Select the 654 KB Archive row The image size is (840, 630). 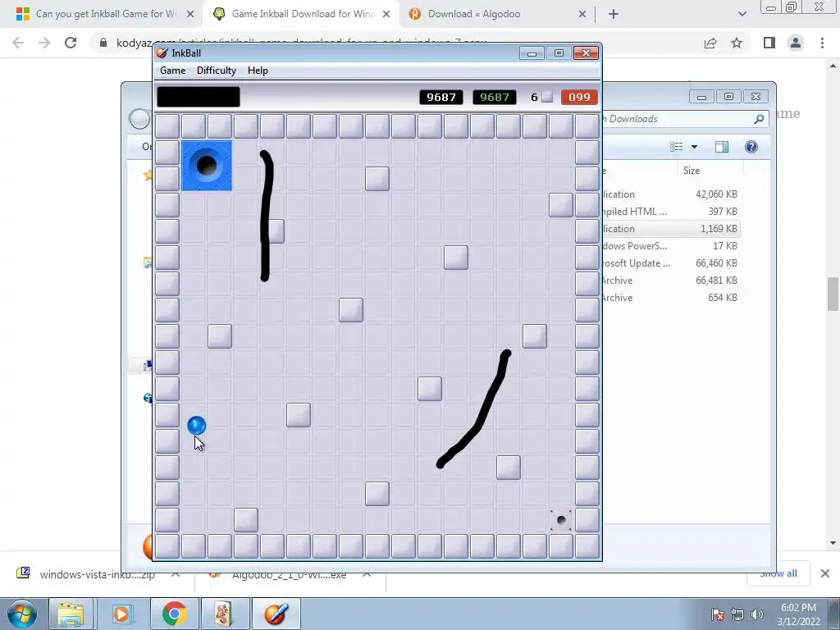(672, 297)
